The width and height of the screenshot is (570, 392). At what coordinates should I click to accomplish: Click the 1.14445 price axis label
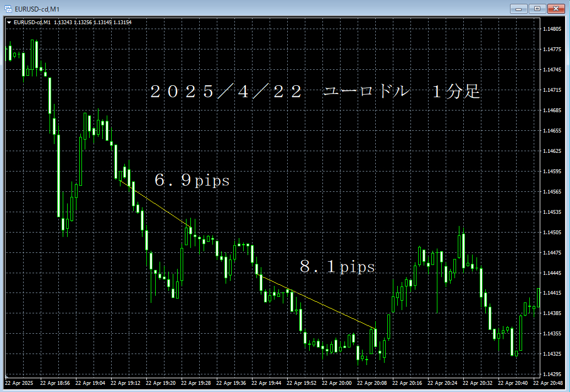(552, 273)
